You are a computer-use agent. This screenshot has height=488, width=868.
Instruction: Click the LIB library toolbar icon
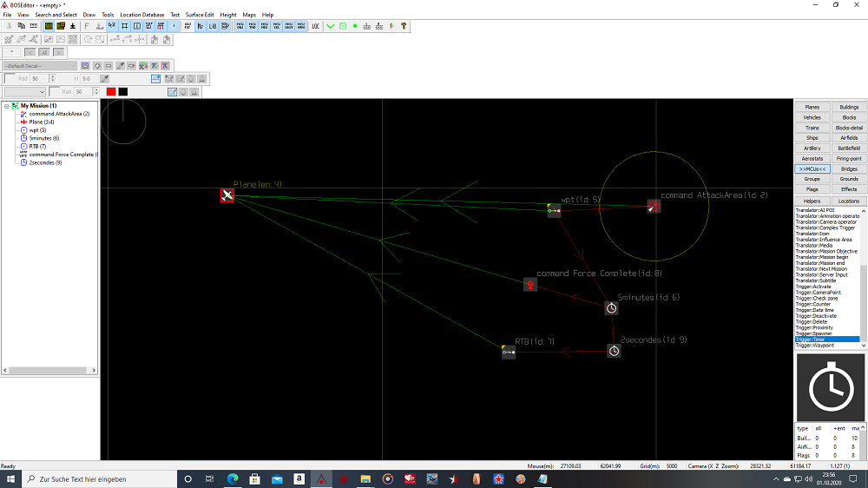tap(213, 26)
